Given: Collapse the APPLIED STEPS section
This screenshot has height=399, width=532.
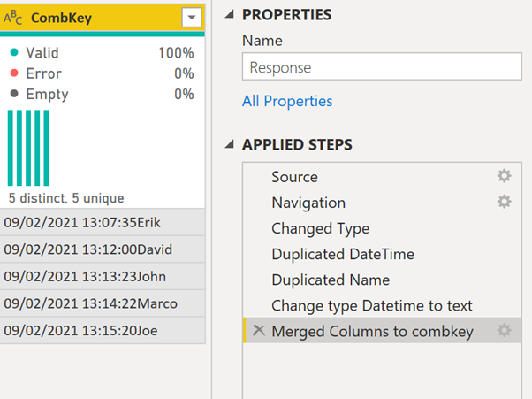Looking at the screenshot, I should pos(230,144).
